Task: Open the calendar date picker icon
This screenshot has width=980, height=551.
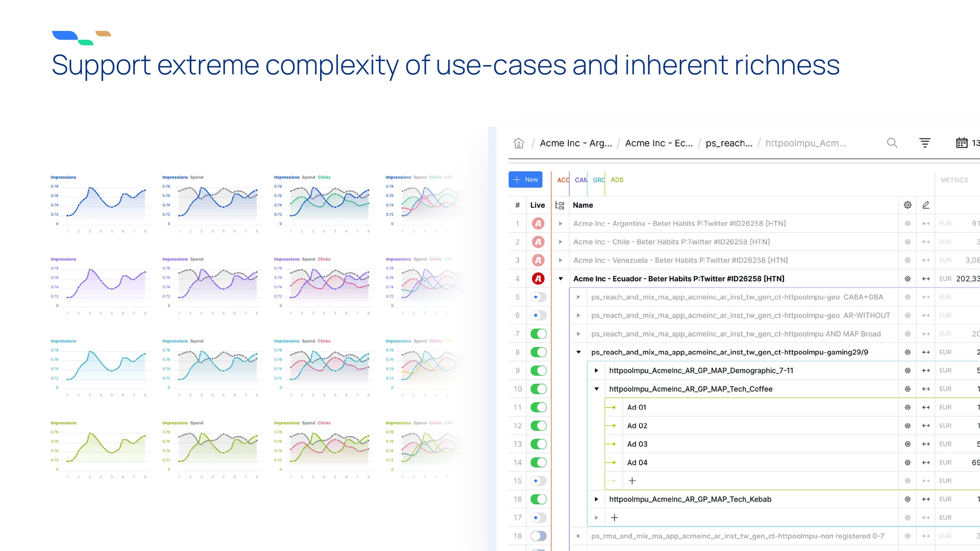Action: (x=961, y=143)
